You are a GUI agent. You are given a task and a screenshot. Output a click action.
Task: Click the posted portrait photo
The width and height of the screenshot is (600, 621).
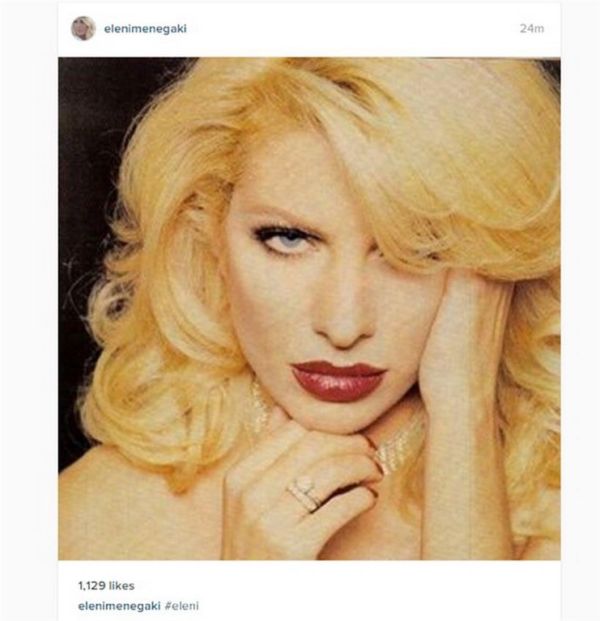(x=309, y=309)
